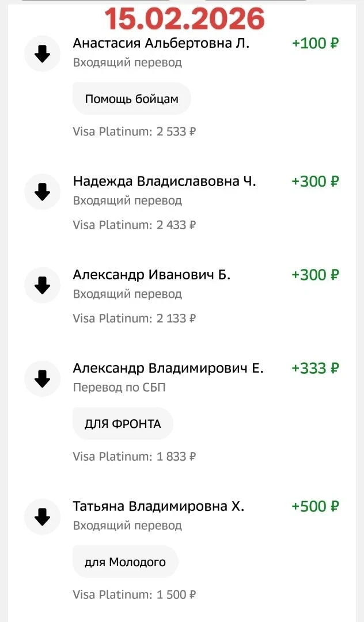This screenshot has width=364, height=622.
Task: Click the Visa Platinum: 1 500 ₽ balance line
Action: (134, 594)
